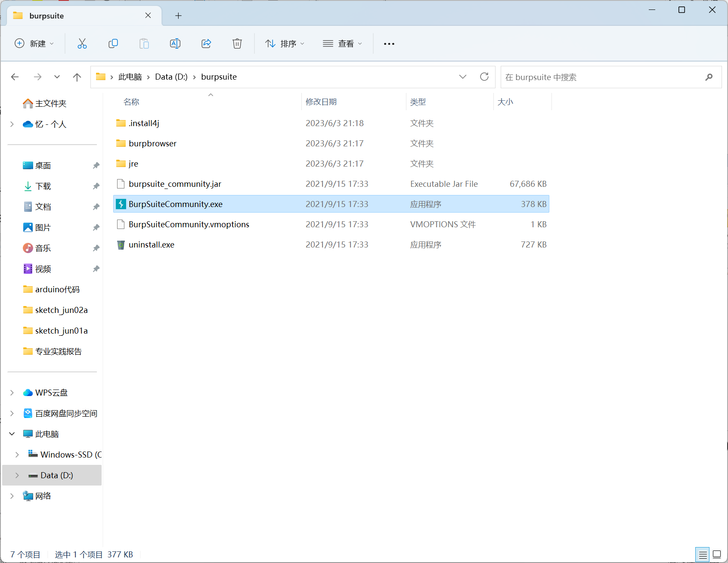
Task: Open arduino代码 folder in sidebar
Action: point(52,289)
